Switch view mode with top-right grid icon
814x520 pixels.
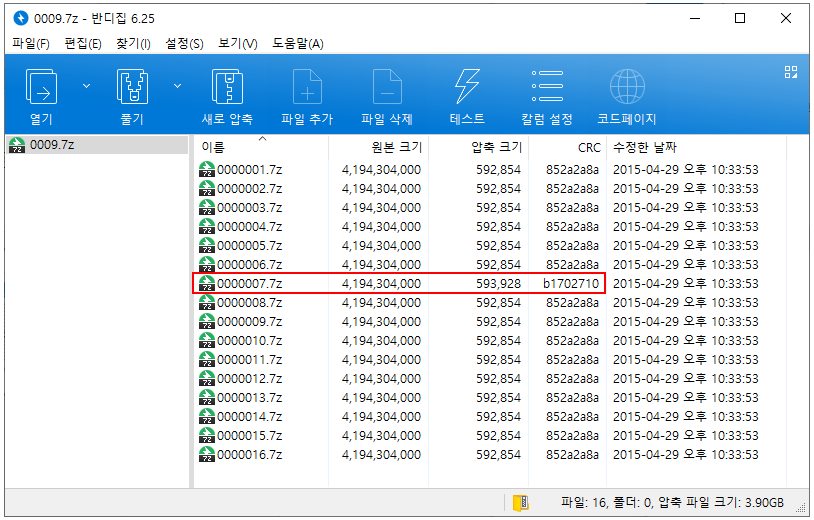[x=791, y=72]
